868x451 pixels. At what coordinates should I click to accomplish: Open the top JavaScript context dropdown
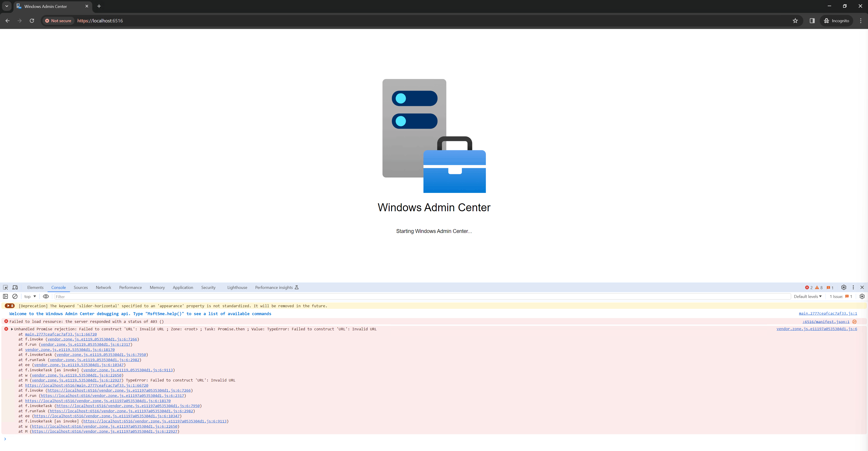point(30,297)
